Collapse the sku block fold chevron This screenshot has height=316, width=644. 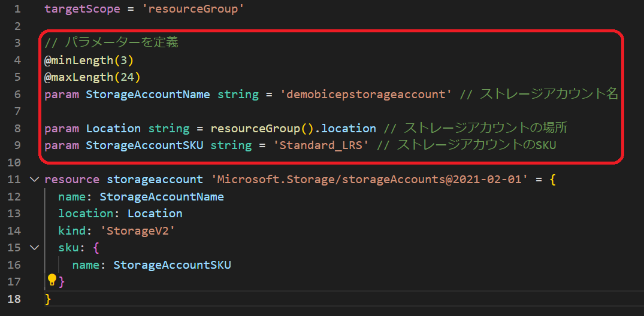pyautogui.click(x=35, y=248)
